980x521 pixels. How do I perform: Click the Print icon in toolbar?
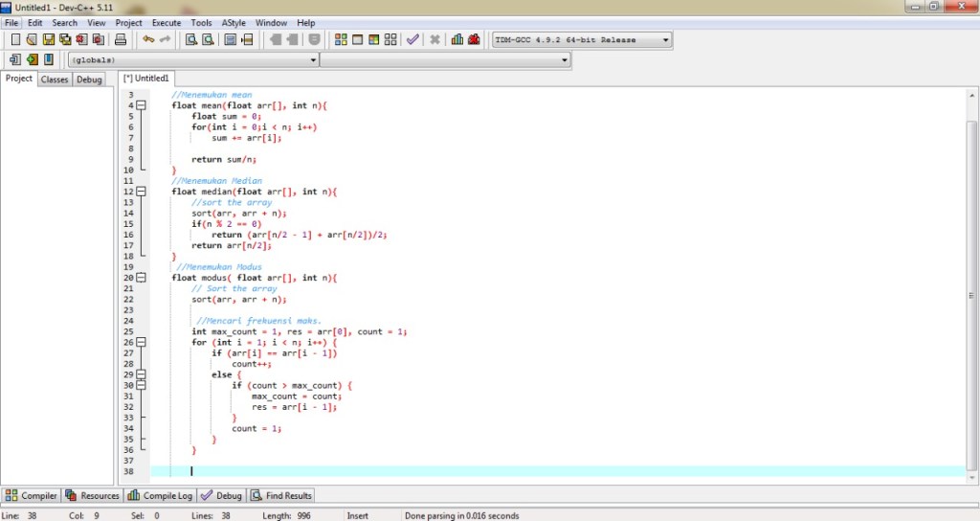121,40
